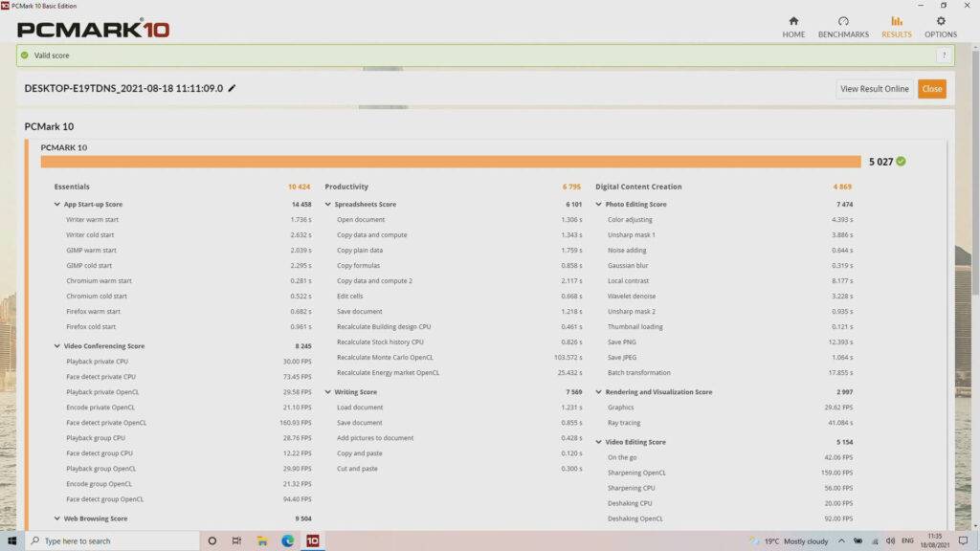Open the notification center icon
Image resolution: width=980 pixels, height=551 pixels.
963,541
